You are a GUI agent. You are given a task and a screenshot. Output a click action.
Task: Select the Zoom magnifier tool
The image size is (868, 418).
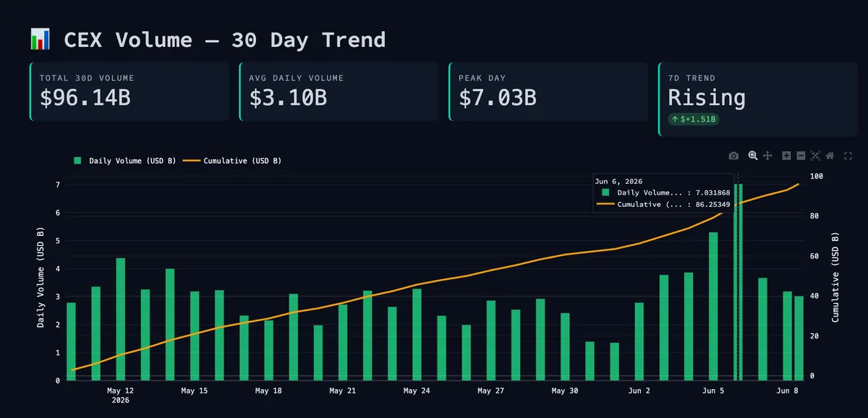[x=753, y=155]
